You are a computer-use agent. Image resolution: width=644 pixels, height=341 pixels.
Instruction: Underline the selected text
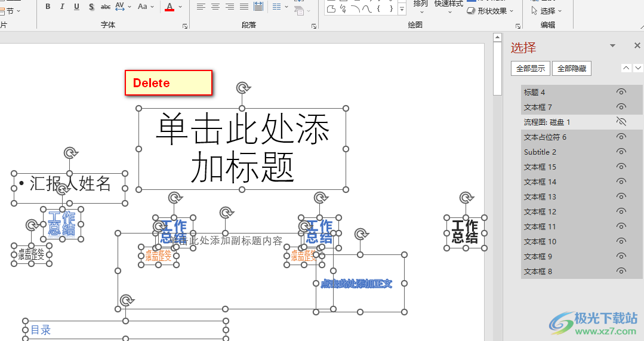tap(76, 7)
